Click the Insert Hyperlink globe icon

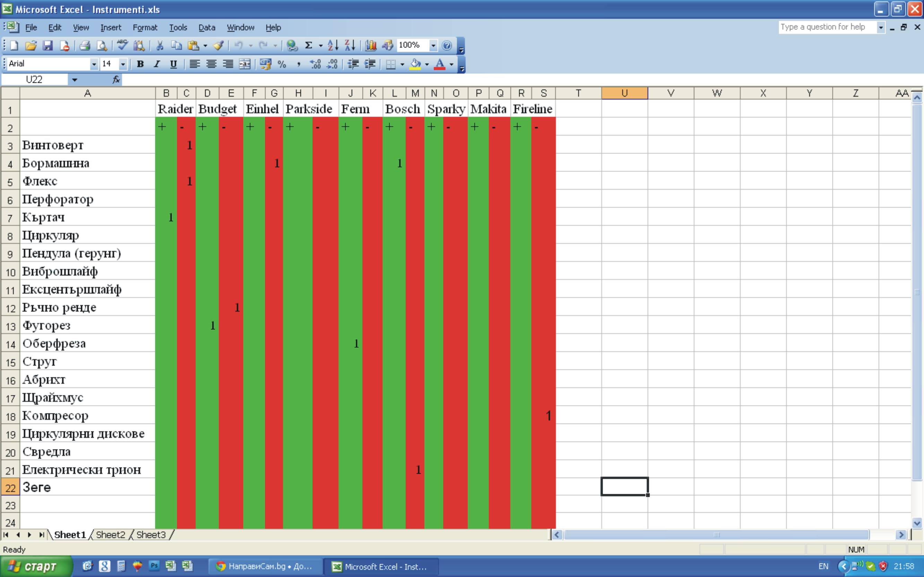tap(292, 46)
